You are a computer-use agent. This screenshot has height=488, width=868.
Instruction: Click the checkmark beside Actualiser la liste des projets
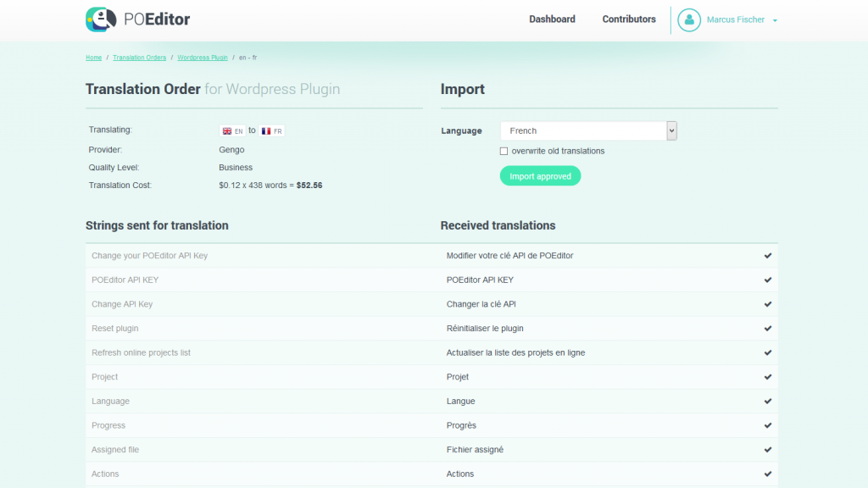768,352
